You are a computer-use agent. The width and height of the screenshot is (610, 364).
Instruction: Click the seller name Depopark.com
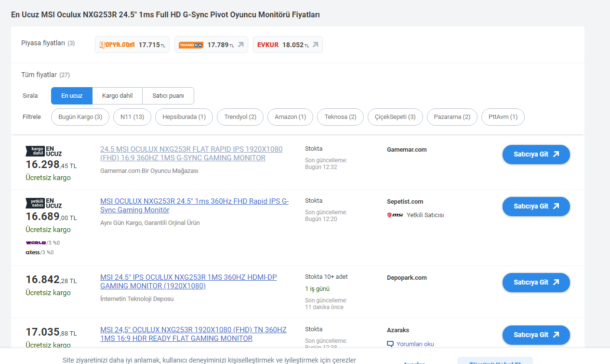click(x=407, y=278)
